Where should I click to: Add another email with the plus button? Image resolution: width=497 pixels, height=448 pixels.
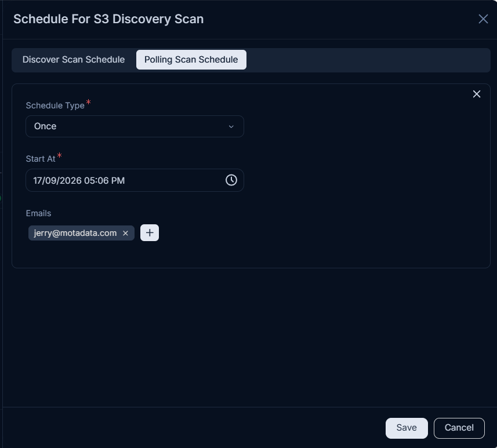coord(150,233)
